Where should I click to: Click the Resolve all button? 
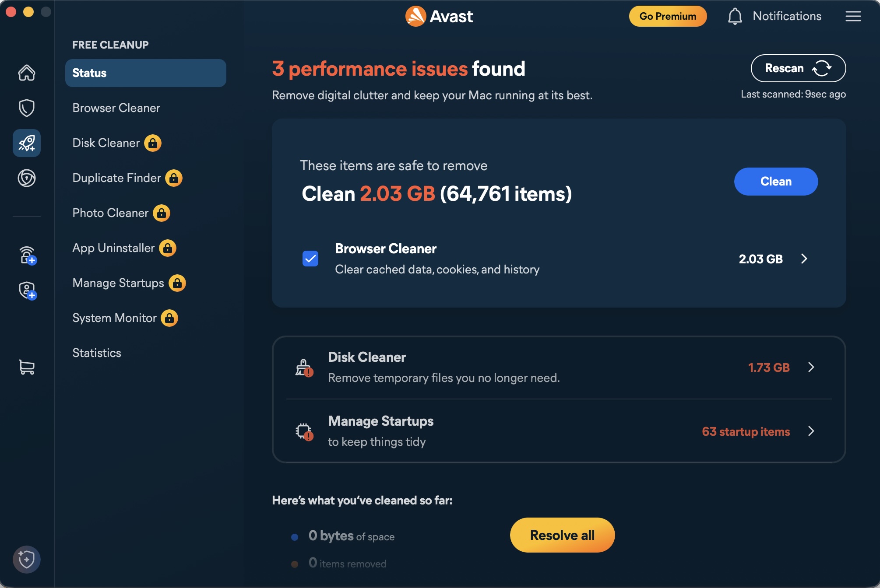562,535
